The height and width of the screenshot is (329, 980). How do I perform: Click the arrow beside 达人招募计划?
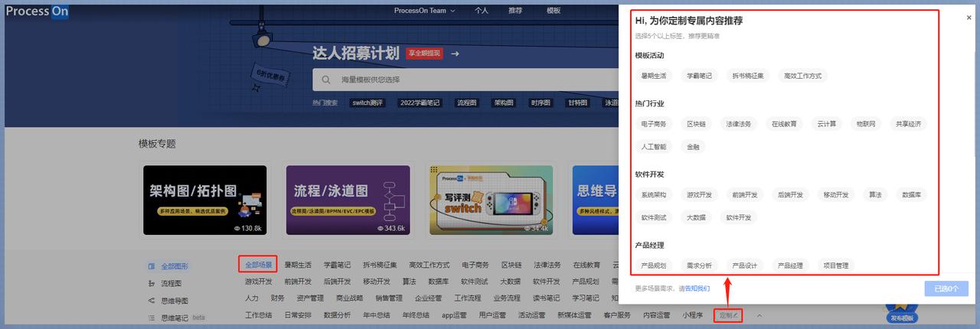tap(455, 54)
